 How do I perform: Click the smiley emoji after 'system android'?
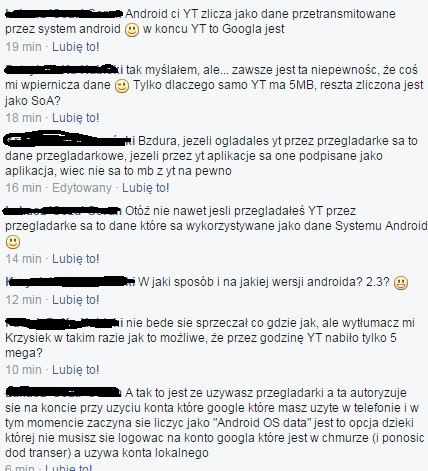132,30
